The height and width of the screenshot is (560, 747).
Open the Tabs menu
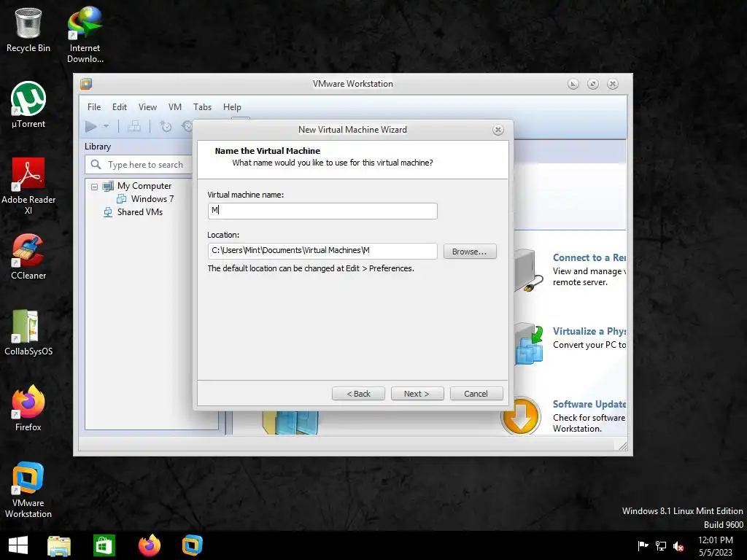click(x=202, y=107)
